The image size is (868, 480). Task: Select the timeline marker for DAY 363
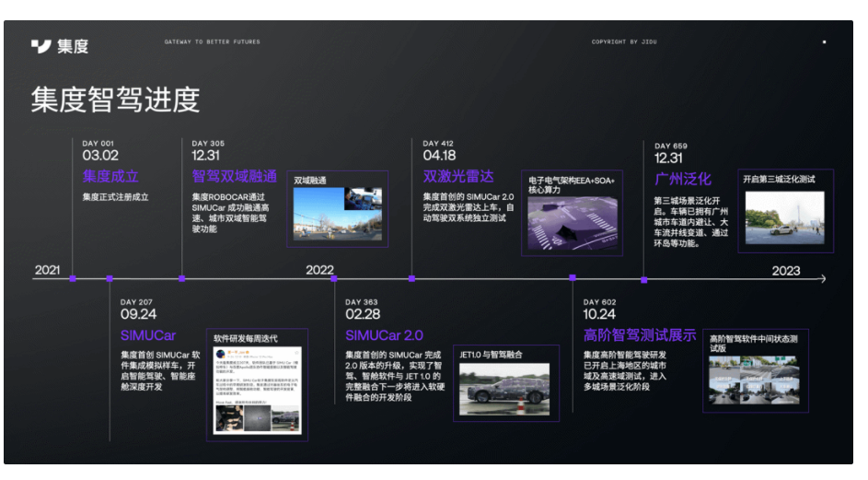pyautogui.click(x=334, y=279)
